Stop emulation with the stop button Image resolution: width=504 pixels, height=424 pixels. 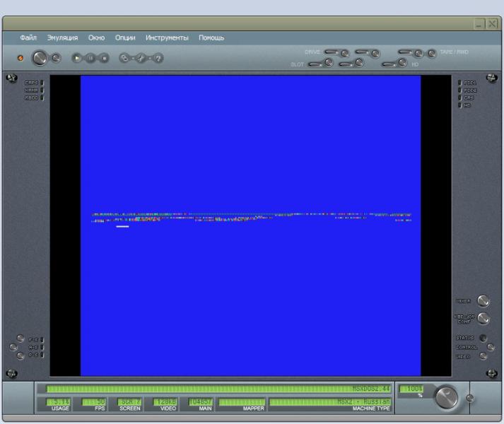[x=104, y=59]
